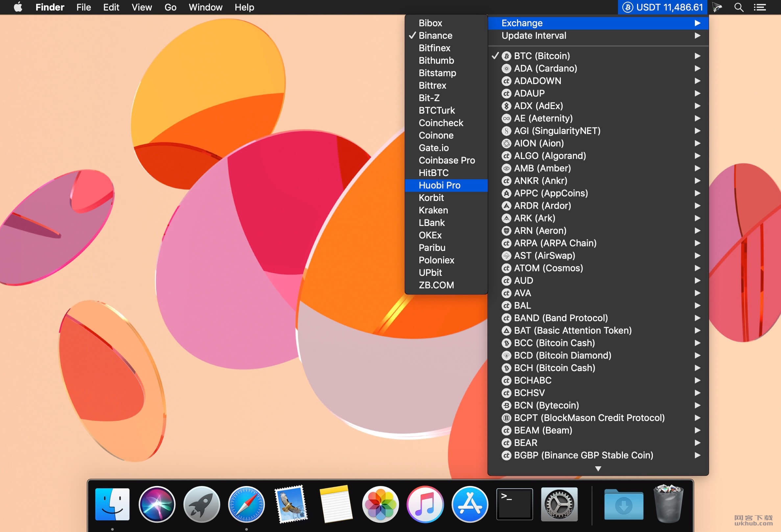Select BEAM (Beam) entry
This screenshot has width=781, height=532.
pos(598,430)
